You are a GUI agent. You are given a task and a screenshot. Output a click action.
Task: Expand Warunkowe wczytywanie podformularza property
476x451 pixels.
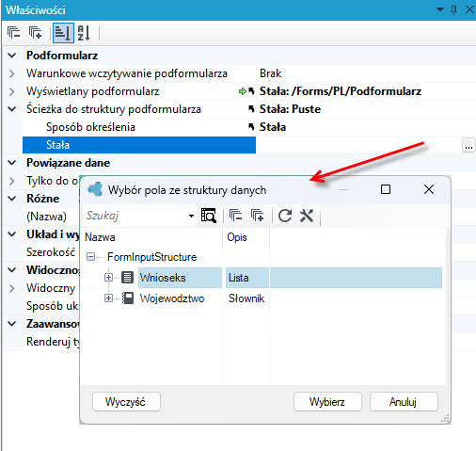[x=12, y=73]
